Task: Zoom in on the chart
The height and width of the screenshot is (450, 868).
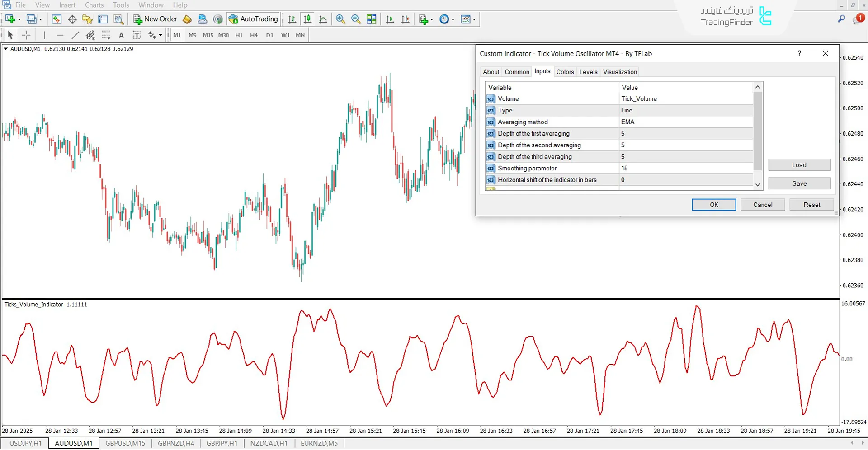Action: pos(340,19)
